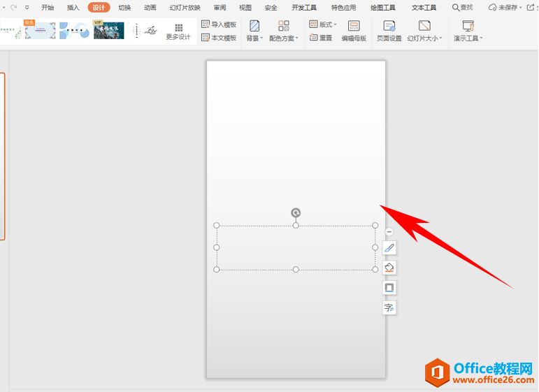Click inside the empty text box on slide
Image resolution: width=539 pixels, height=392 pixels.
(x=296, y=247)
